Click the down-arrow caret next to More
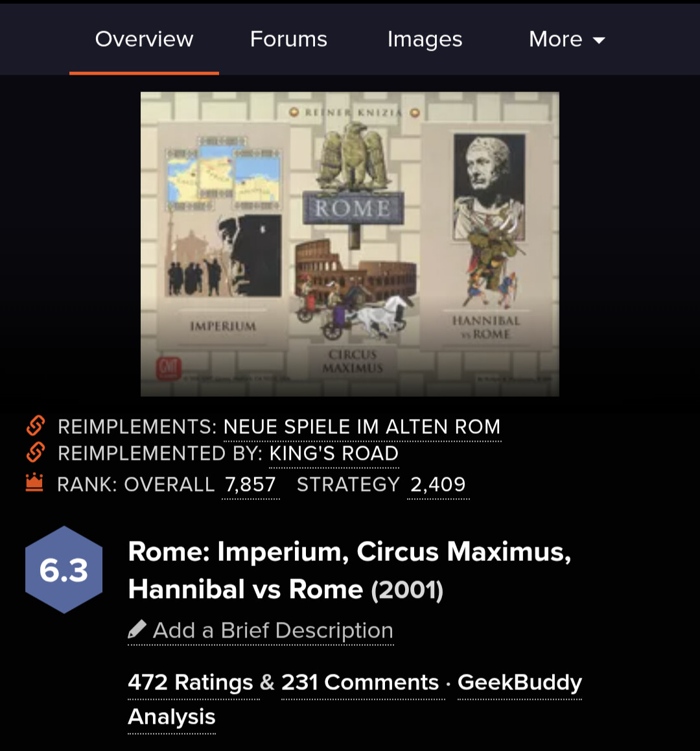 click(599, 40)
